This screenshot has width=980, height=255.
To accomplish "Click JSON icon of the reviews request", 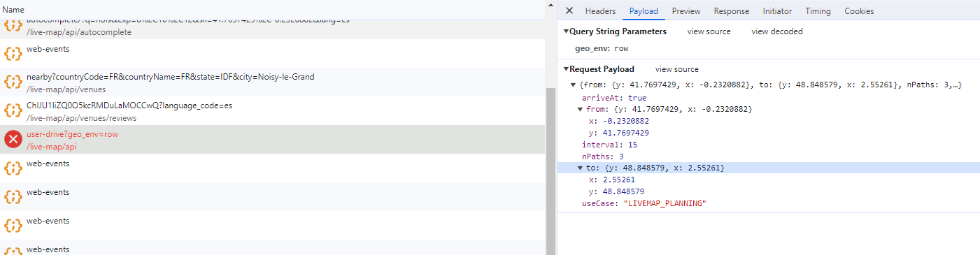I will click(13, 111).
